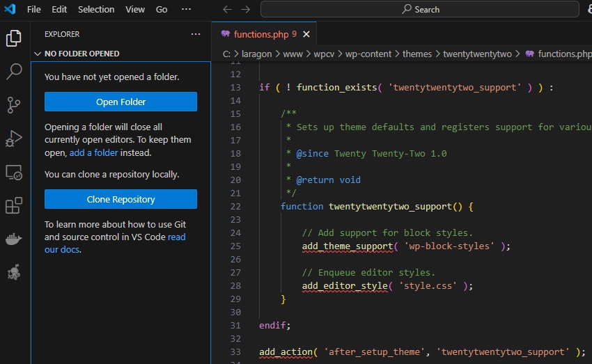Click the 'C:' drive breadcrumb
The height and width of the screenshot is (364, 592).
(226, 54)
